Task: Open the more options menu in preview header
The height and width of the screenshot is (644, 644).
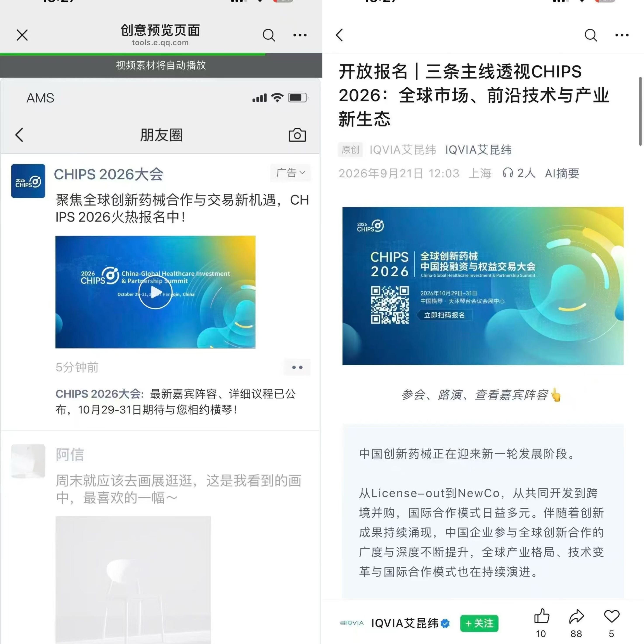Action: 300,35
